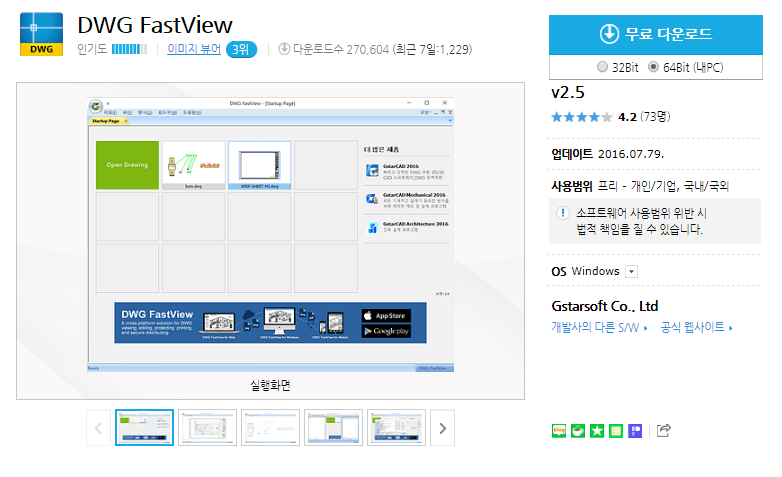Click the purple P share icon
782x477 pixels.
click(x=635, y=431)
